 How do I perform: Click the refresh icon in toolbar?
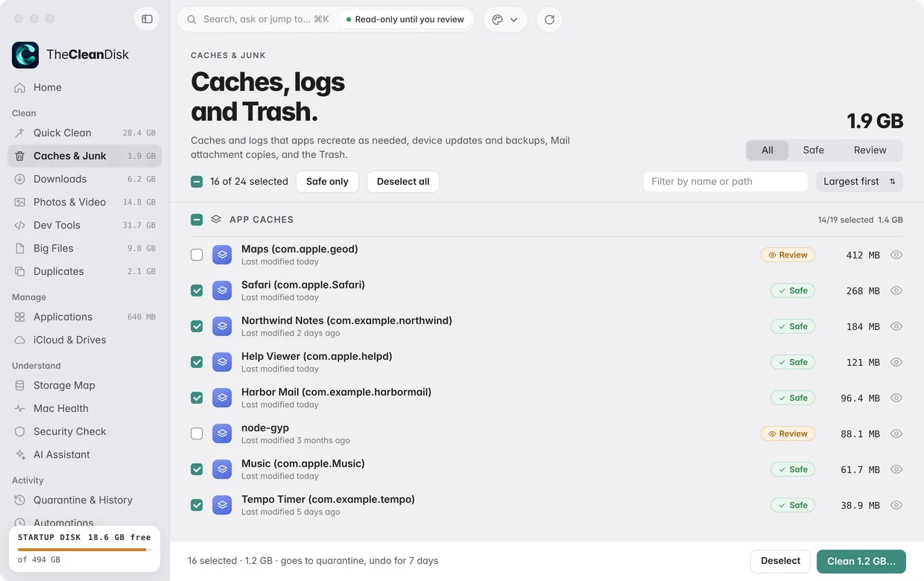[x=550, y=19]
